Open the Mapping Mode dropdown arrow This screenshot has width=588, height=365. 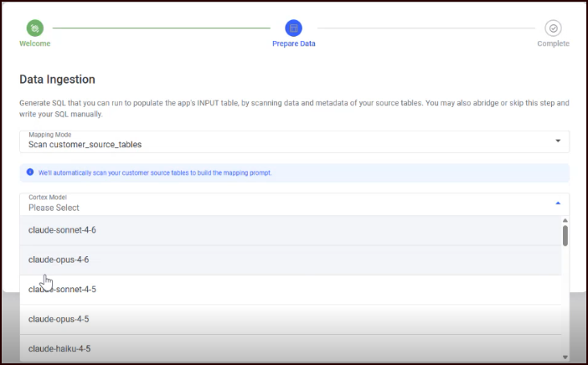[x=558, y=141]
